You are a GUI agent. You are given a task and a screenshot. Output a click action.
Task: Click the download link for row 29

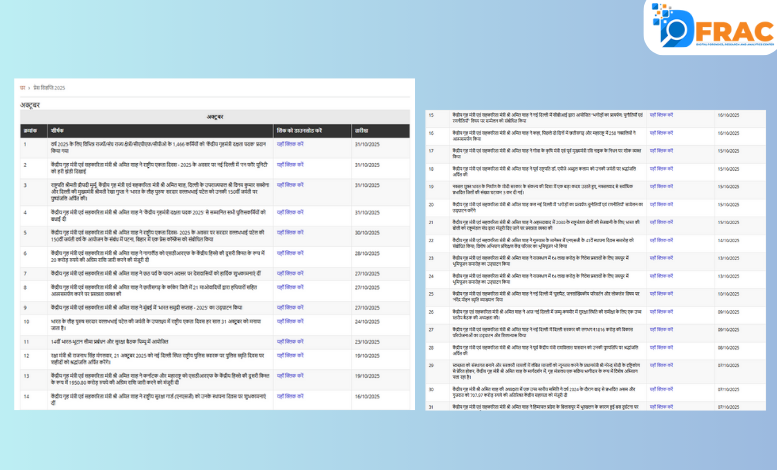[x=661, y=366]
